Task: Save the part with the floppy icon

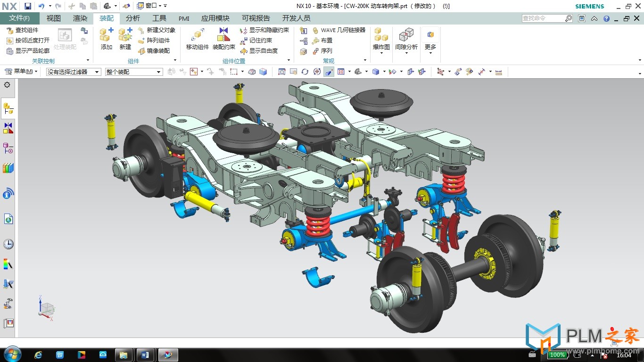Action: click(x=28, y=6)
